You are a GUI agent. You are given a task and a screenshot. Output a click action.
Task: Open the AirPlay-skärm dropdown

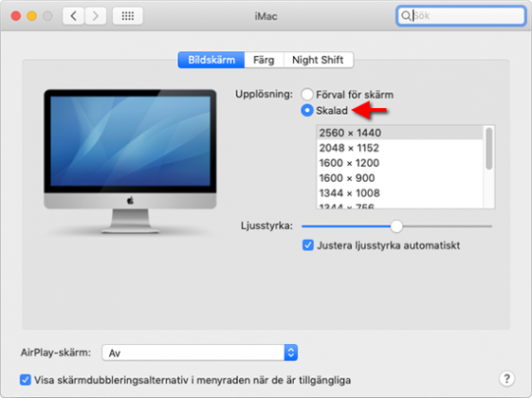(199, 353)
